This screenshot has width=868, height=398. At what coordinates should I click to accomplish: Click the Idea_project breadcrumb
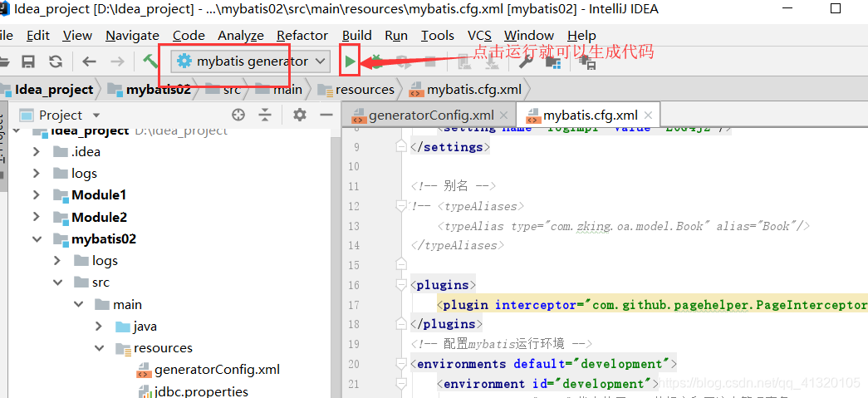[47, 89]
